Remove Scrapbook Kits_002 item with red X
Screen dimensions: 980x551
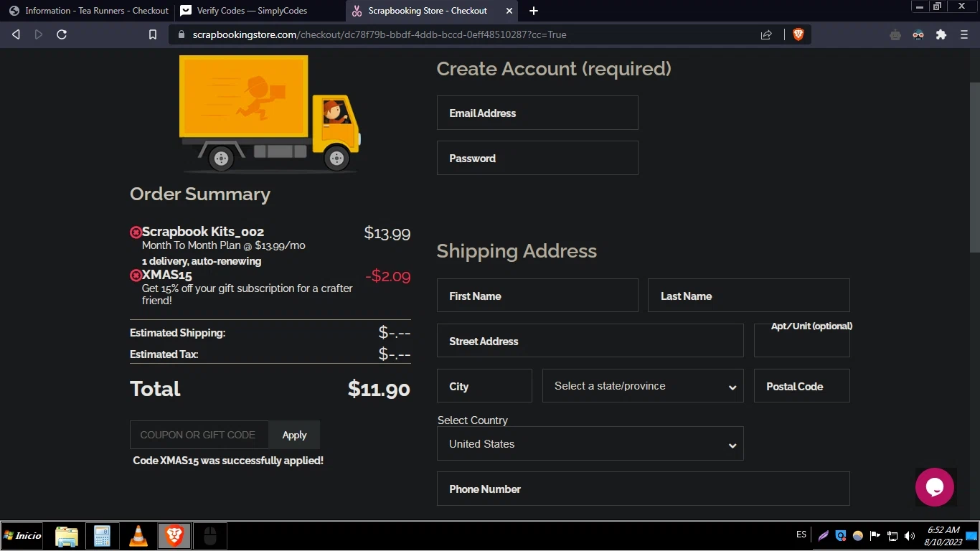(x=136, y=232)
